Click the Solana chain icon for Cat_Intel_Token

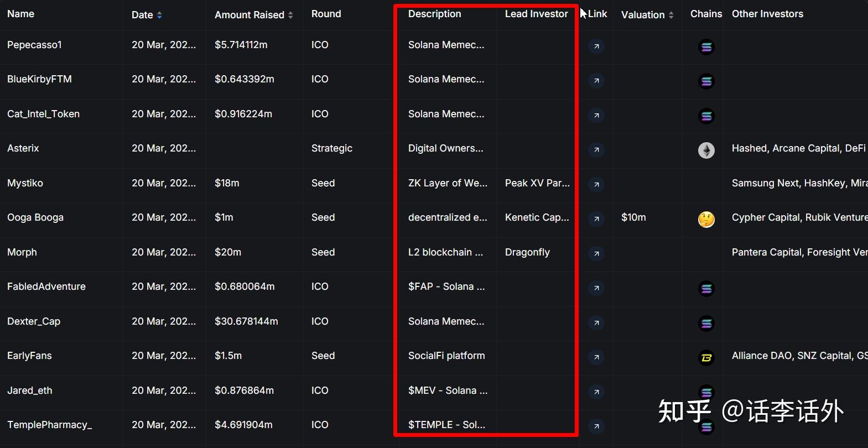pos(706,116)
